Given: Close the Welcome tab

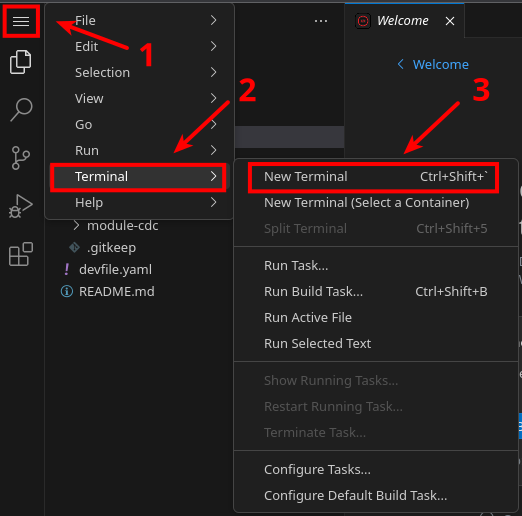Looking at the screenshot, I should pyautogui.click(x=450, y=21).
